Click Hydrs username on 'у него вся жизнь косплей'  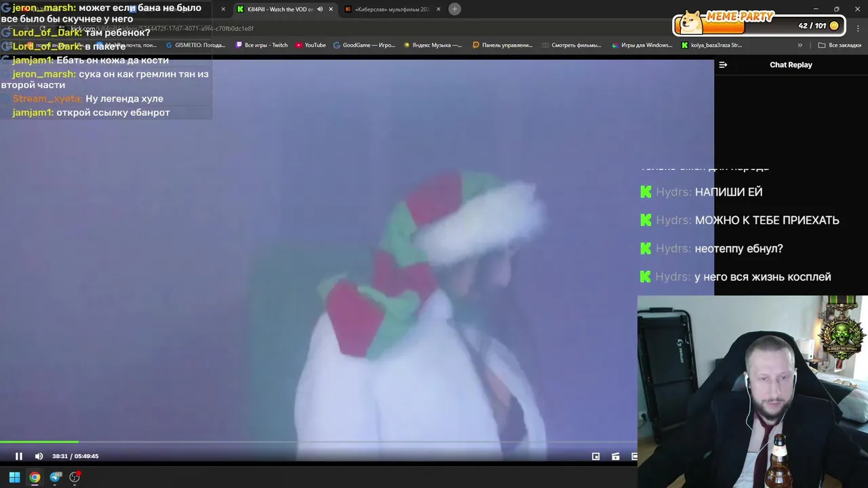pos(673,277)
